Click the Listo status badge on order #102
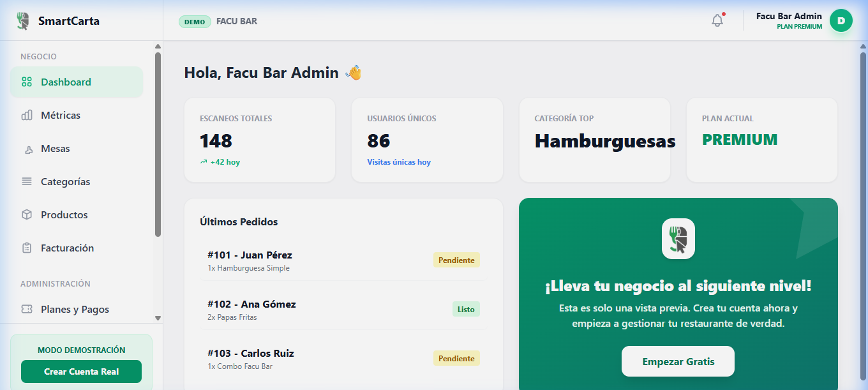The height and width of the screenshot is (390, 868). click(466, 310)
